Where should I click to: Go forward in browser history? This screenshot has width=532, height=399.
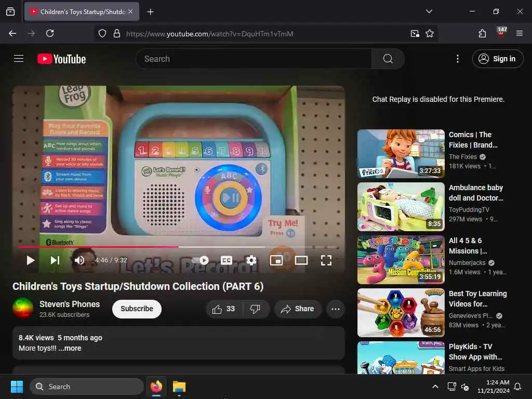[31, 33]
